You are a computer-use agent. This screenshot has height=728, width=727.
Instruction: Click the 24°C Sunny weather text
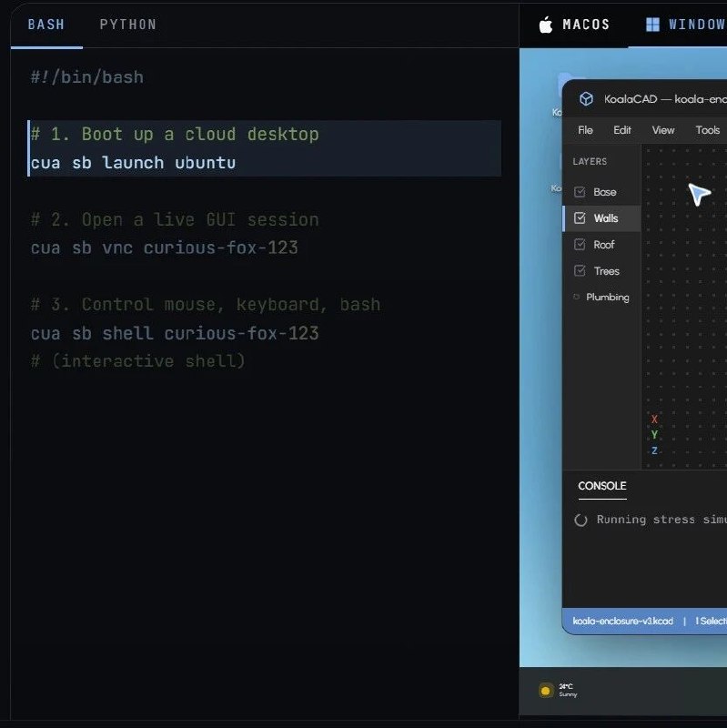click(568, 691)
